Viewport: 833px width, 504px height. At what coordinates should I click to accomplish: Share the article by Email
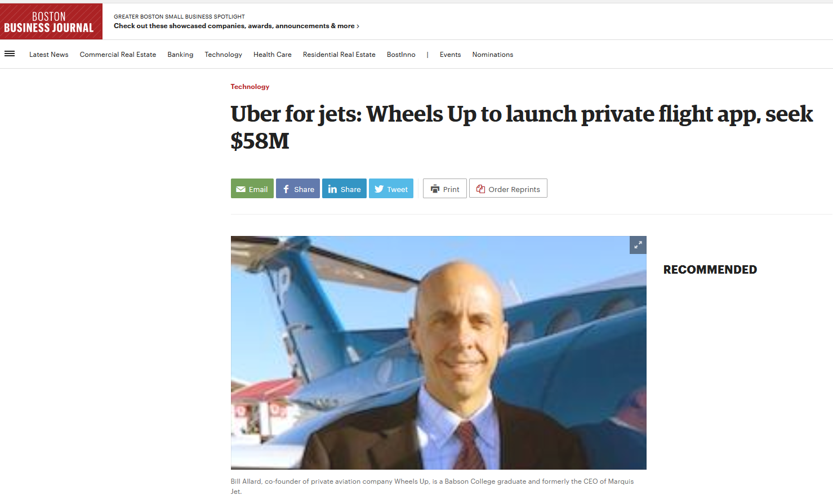point(252,189)
